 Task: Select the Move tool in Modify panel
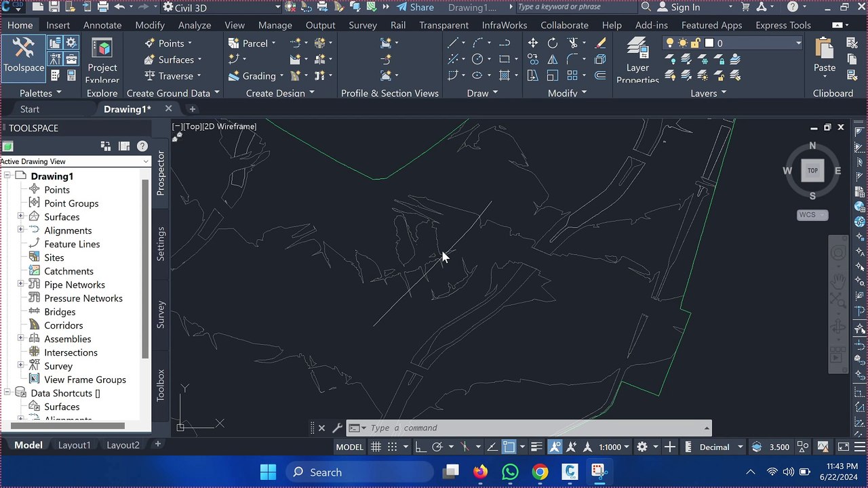pyautogui.click(x=533, y=43)
